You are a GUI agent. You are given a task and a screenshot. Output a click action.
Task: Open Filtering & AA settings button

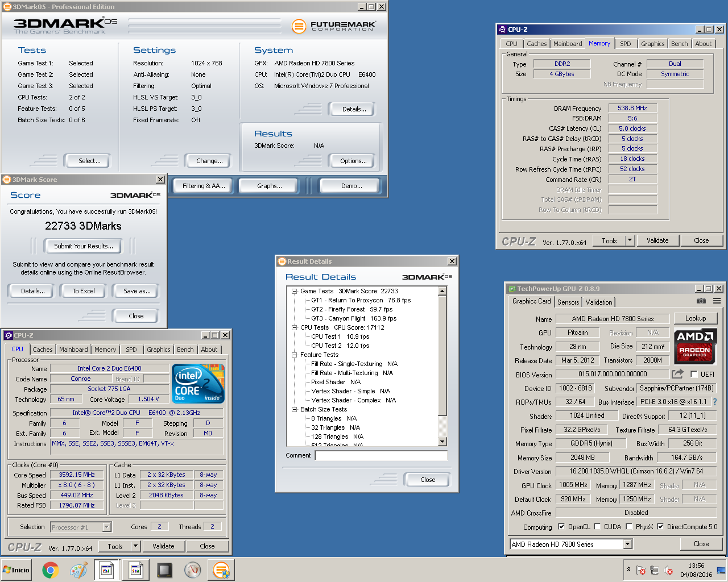point(204,186)
